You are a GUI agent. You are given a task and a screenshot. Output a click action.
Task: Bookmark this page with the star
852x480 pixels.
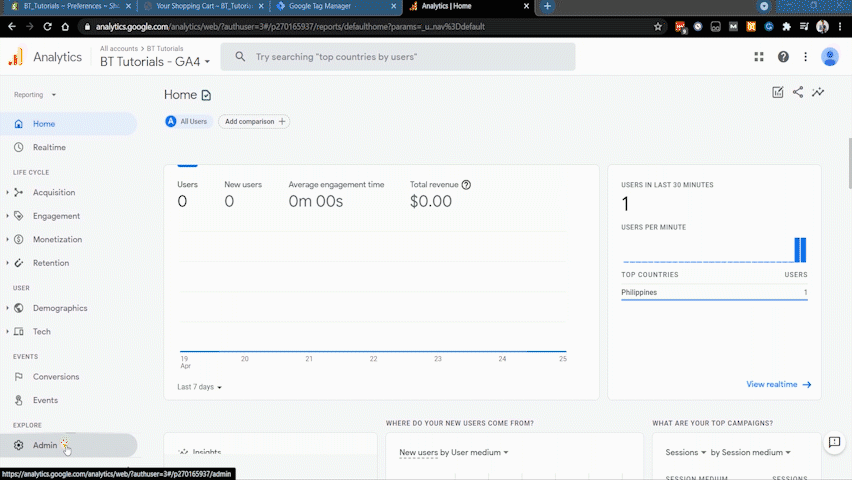(x=658, y=27)
